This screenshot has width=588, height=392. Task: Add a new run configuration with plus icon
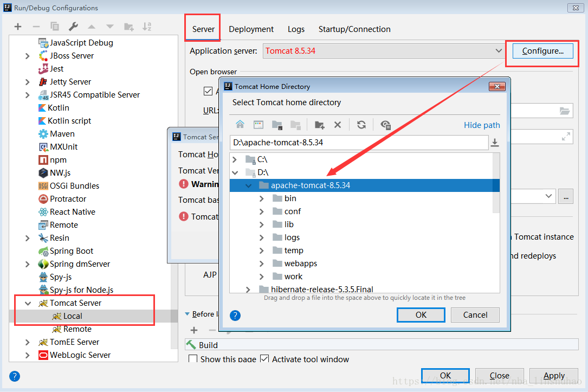coord(18,27)
